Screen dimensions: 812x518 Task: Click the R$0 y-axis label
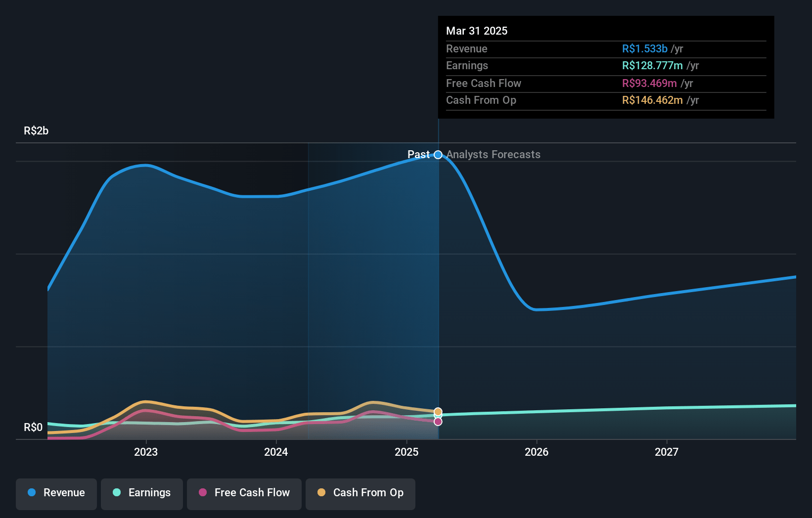[33, 428]
